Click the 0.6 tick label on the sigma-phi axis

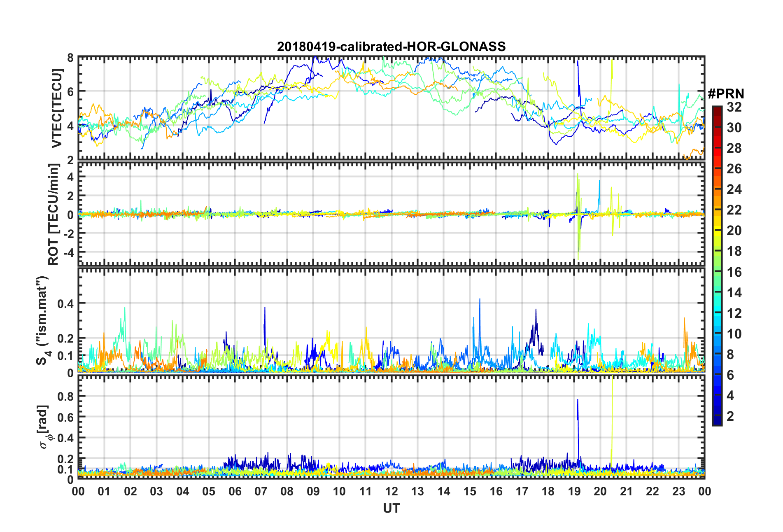[x=66, y=417]
